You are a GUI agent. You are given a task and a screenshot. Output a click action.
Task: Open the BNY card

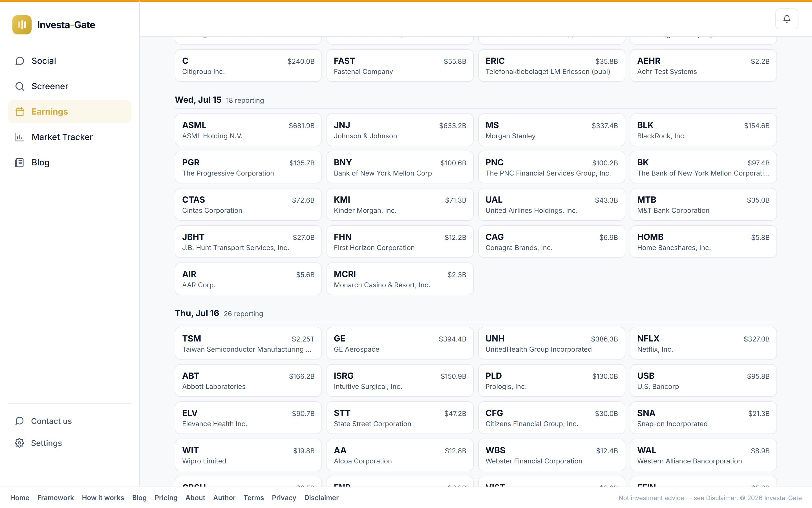click(x=400, y=167)
